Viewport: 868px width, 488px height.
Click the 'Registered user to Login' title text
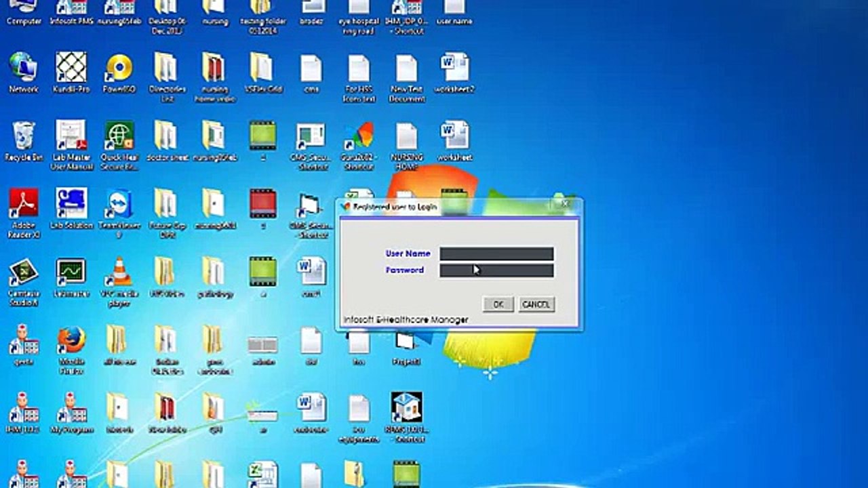point(395,207)
